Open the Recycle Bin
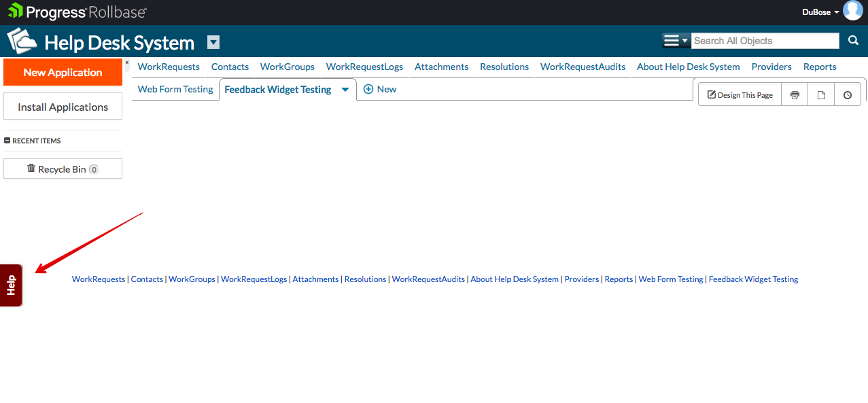 [x=63, y=169]
